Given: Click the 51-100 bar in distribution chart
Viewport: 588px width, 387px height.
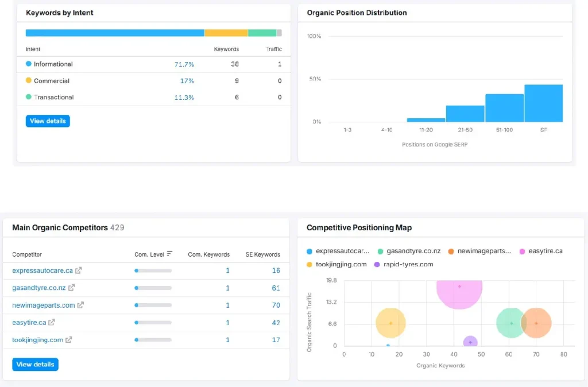Looking at the screenshot, I should tap(504, 108).
